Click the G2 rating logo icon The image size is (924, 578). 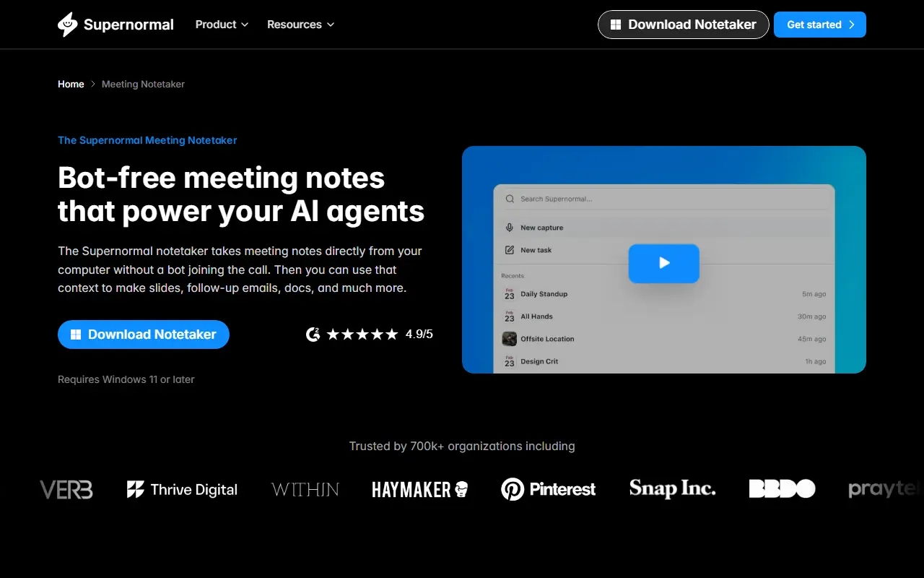(313, 335)
